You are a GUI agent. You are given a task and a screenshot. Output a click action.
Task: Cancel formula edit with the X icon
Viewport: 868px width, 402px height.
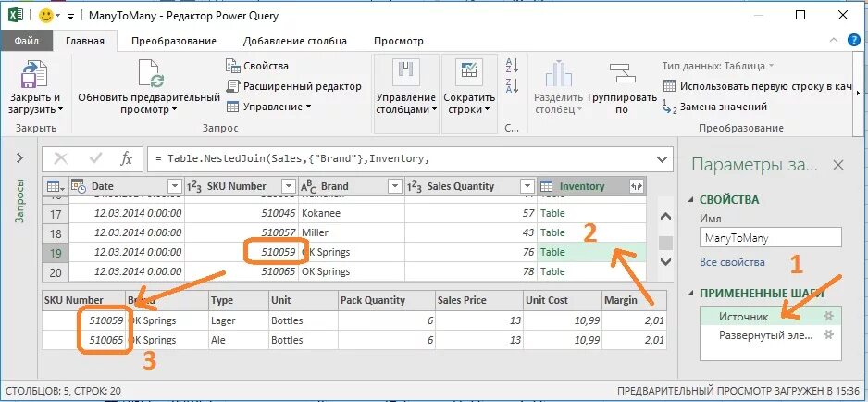tap(60, 159)
